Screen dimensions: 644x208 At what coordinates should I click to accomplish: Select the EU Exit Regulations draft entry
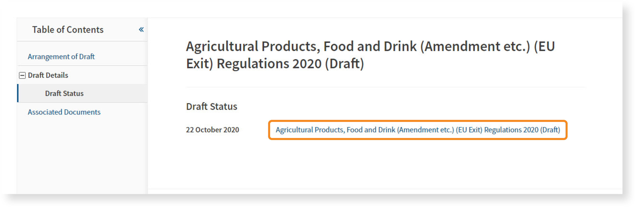418,130
